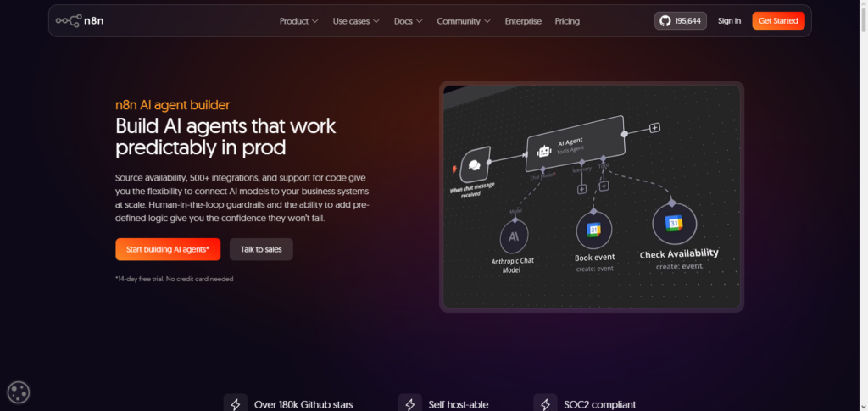Click the 'Over 180k Github stars' text

(303, 405)
